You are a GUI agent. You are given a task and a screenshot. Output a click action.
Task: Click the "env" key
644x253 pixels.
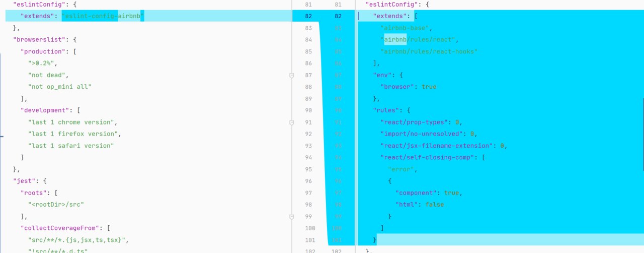(383, 75)
